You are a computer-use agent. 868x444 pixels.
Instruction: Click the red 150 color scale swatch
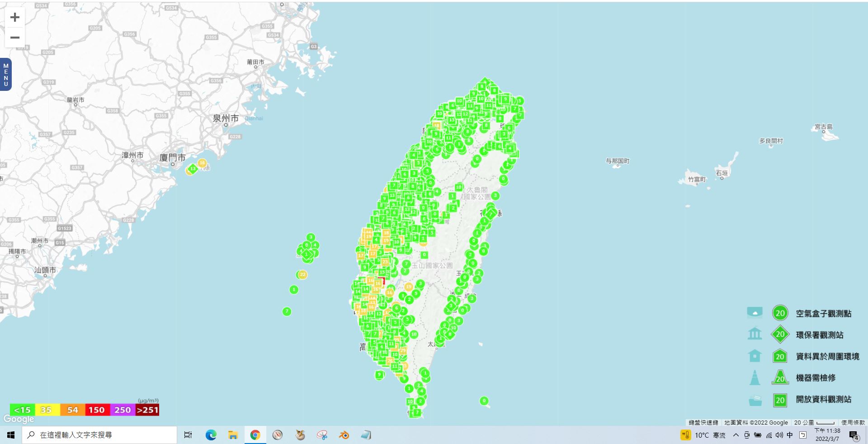pyautogui.click(x=97, y=410)
